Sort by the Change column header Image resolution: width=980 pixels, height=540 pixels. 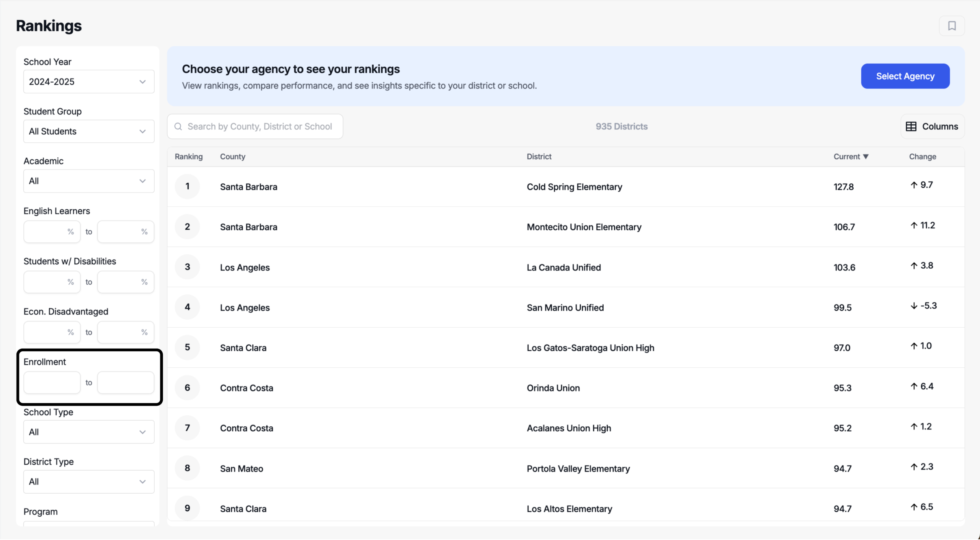click(x=923, y=157)
